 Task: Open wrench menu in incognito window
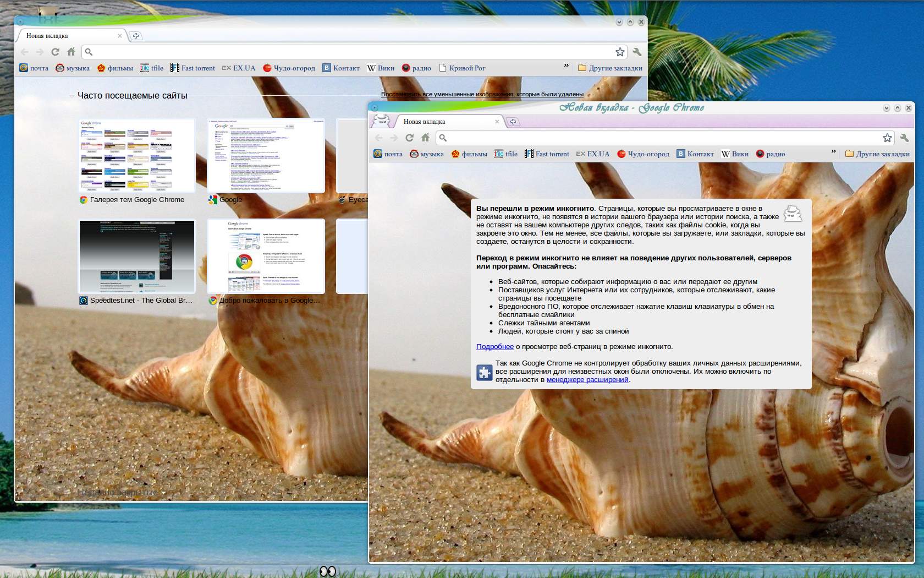904,138
